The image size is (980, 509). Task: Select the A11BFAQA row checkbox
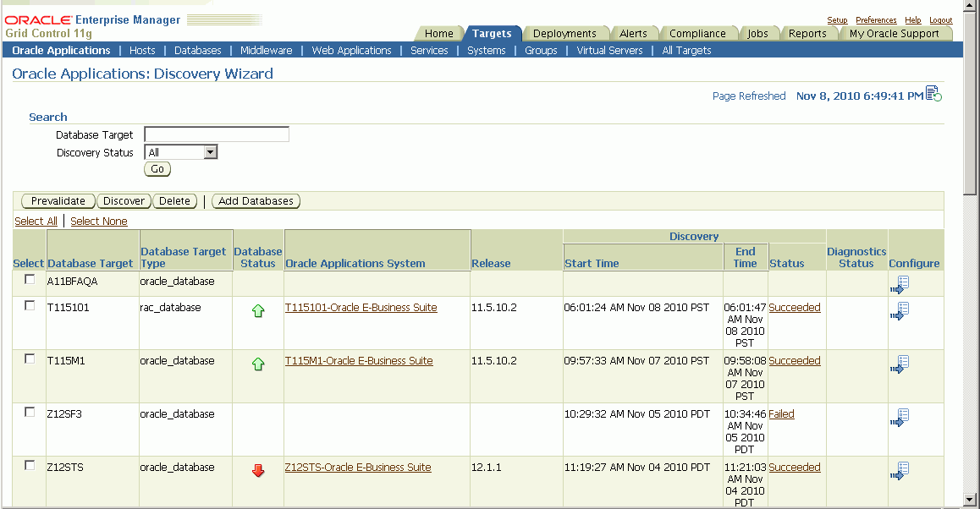(x=30, y=279)
